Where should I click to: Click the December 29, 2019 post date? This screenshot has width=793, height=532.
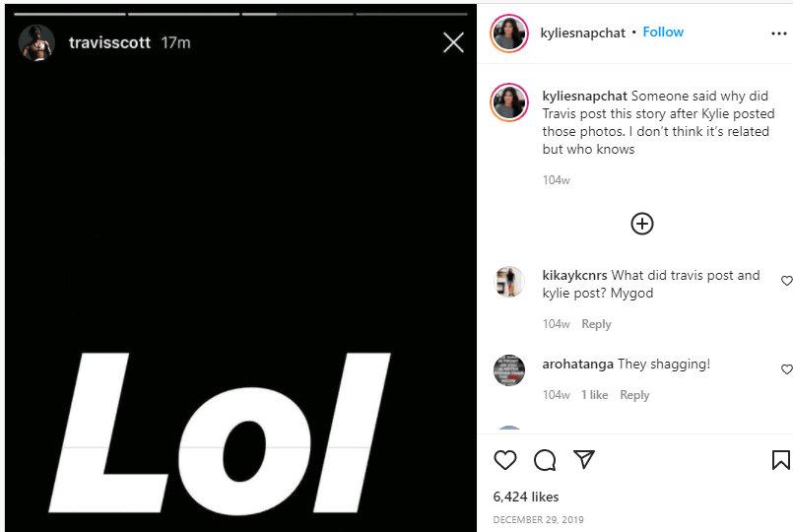click(538, 519)
